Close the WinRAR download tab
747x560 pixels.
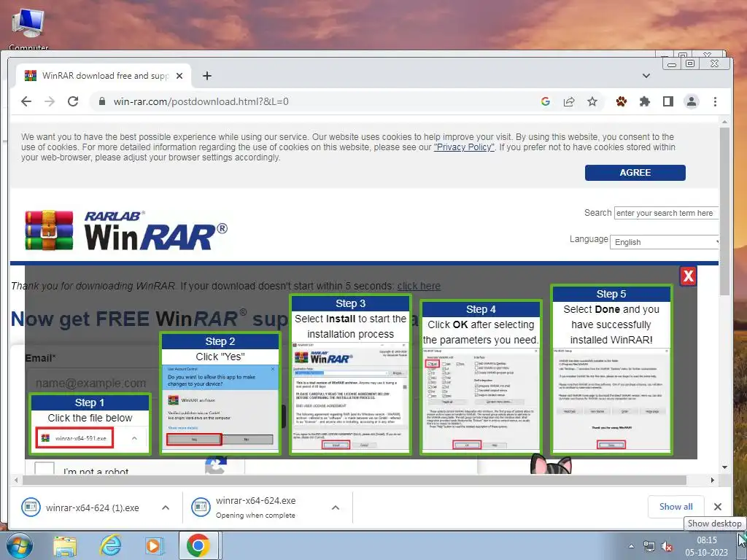coord(179,76)
